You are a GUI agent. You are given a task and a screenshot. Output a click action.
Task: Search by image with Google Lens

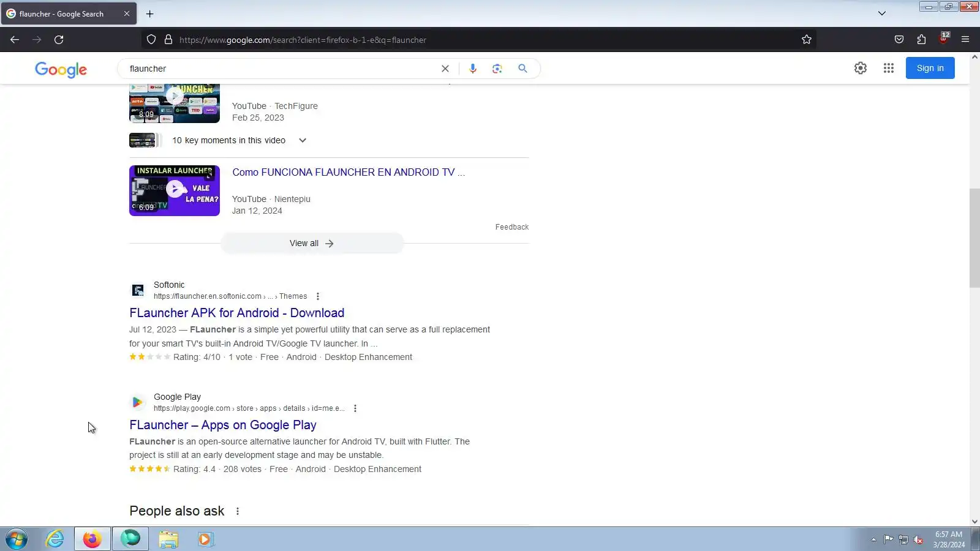(x=497, y=69)
